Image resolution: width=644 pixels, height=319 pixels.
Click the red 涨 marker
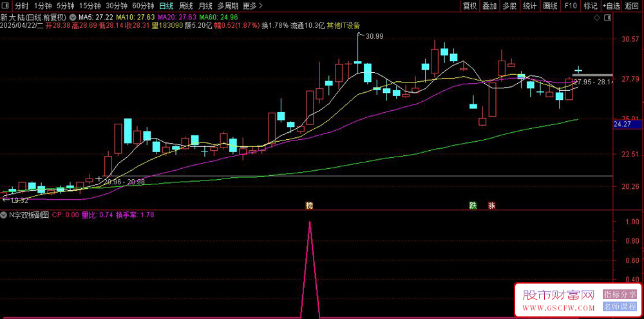pos(491,206)
